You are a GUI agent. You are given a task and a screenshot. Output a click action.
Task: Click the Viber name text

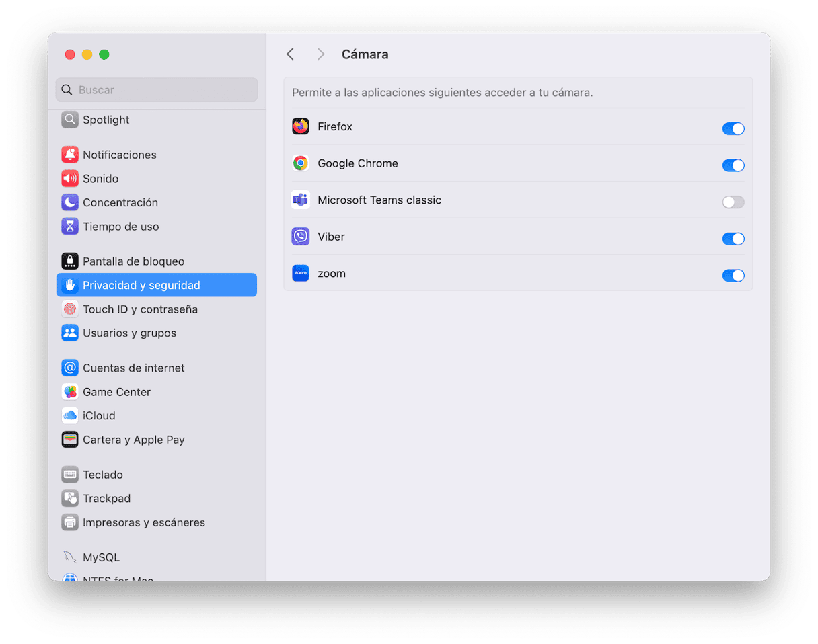[331, 237]
